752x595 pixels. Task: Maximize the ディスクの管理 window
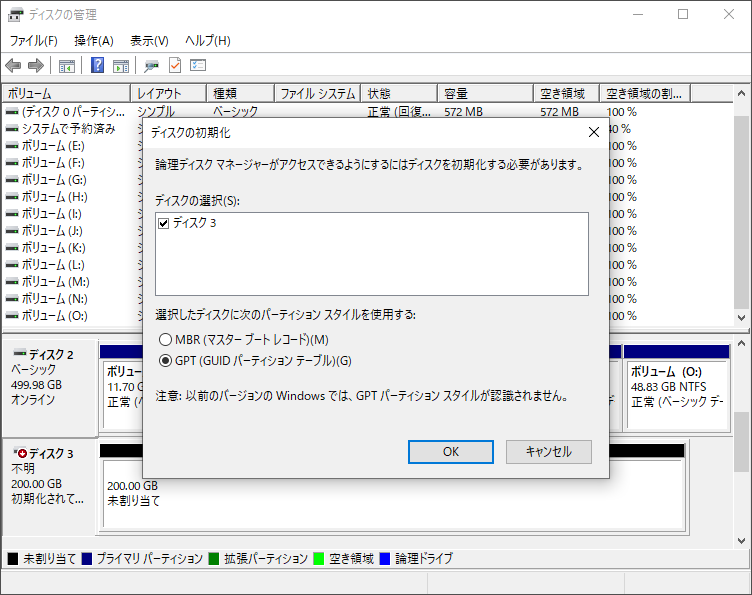(x=683, y=14)
